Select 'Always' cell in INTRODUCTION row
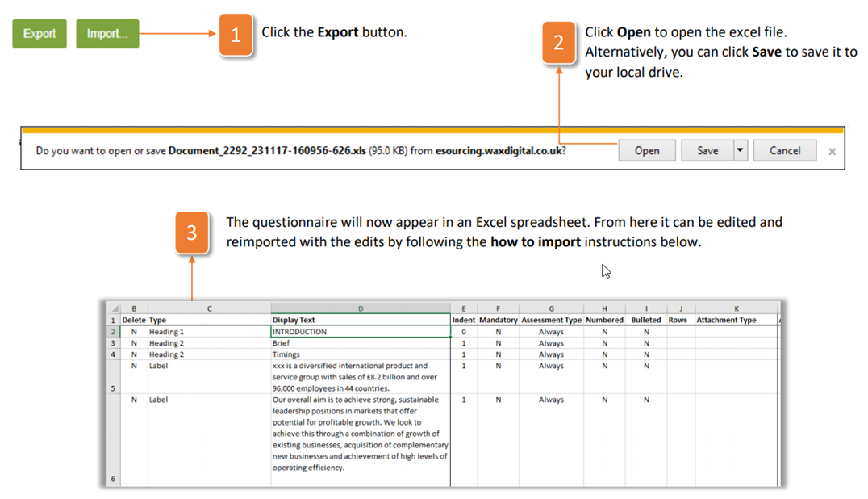The width and height of the screenshot is (868, 499). click(x=551, y=332)
